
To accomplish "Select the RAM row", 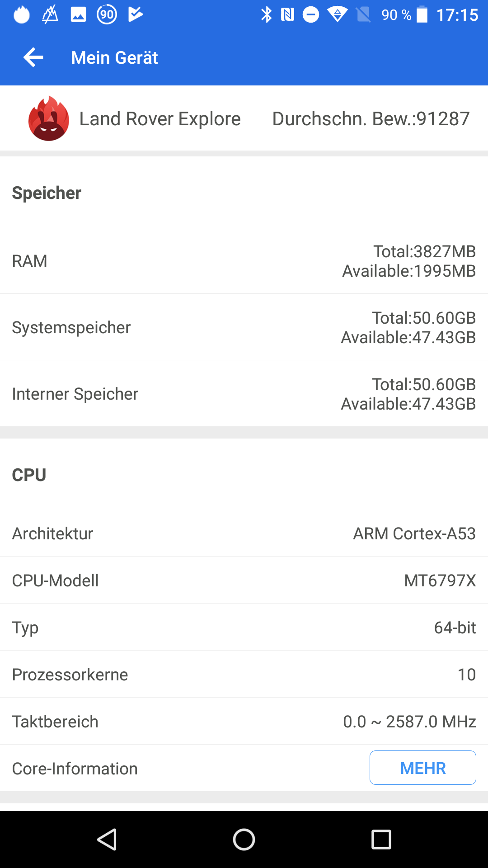I will (x=244, y=261).
